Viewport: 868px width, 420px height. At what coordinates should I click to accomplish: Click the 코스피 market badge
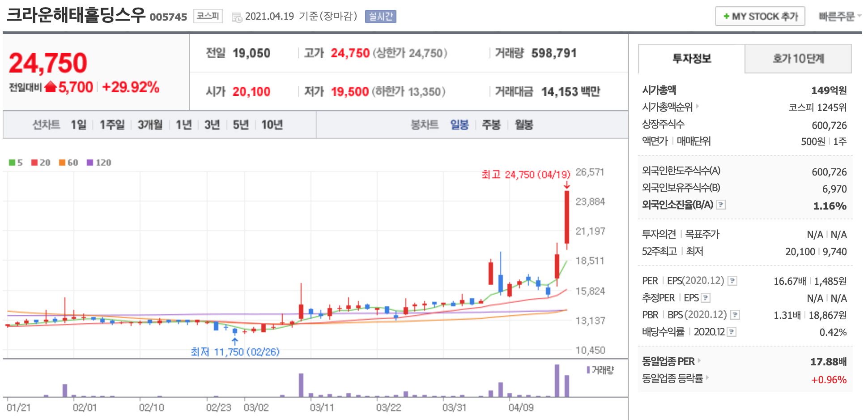point(208,16)
